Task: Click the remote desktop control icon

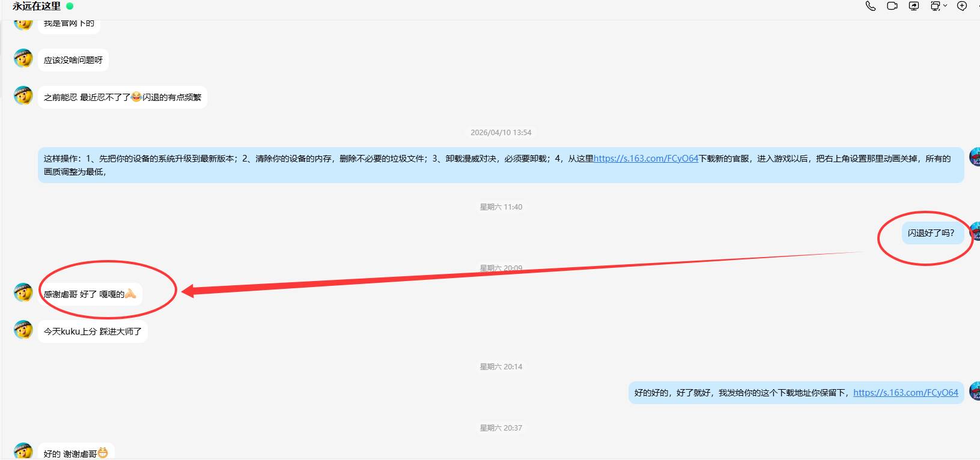Action: click(935, 6)
